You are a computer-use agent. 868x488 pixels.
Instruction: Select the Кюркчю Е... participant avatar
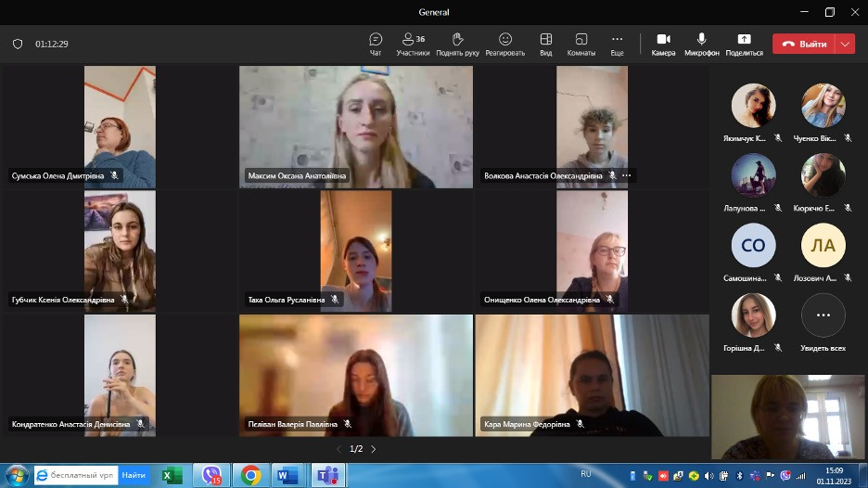(823, 175)
